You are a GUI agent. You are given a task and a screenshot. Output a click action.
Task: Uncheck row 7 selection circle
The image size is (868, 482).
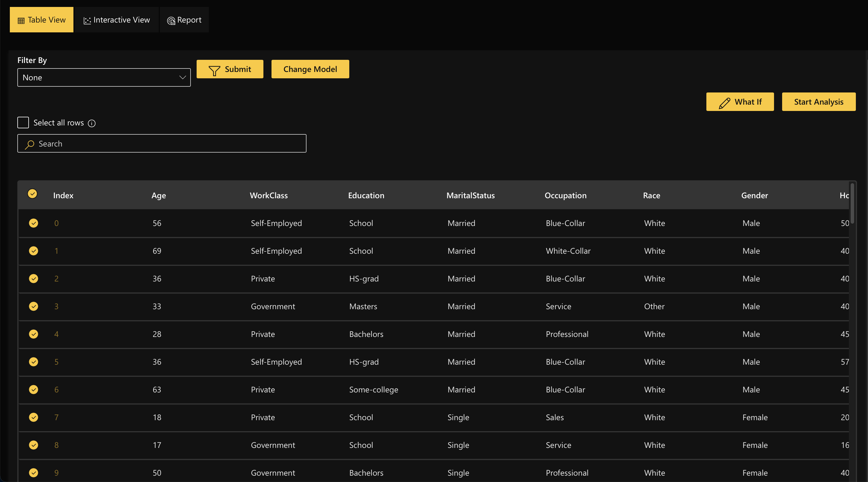click(33, 417)
